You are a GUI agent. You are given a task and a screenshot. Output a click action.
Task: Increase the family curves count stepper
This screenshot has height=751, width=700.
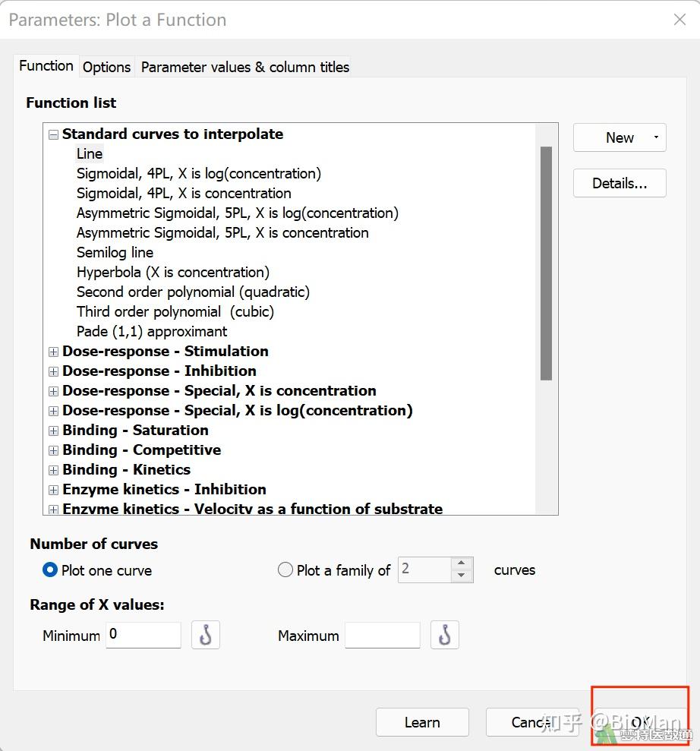point(462,563)
